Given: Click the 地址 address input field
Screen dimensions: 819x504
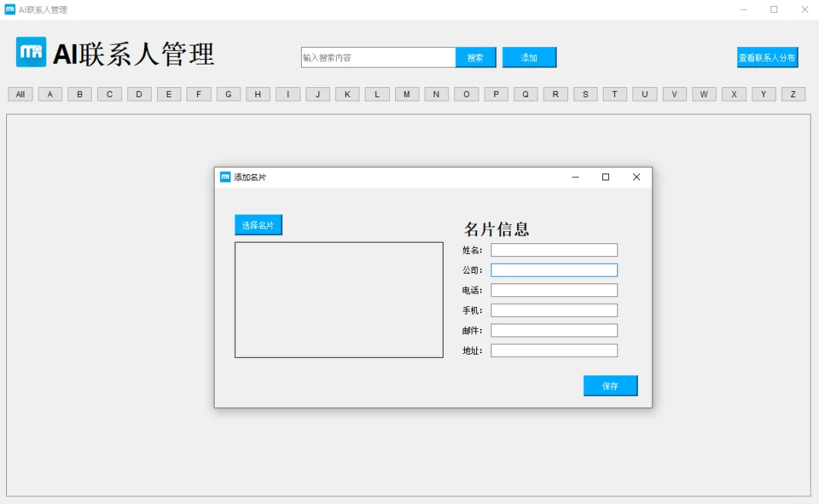Looking at the screenshot, I should click(554, 350).
